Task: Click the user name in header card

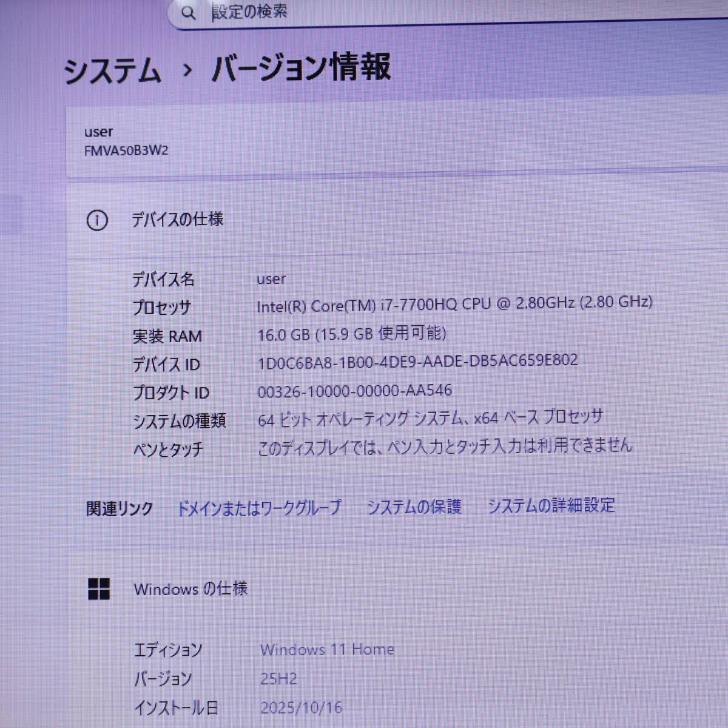Action: [x=98, y=132]
